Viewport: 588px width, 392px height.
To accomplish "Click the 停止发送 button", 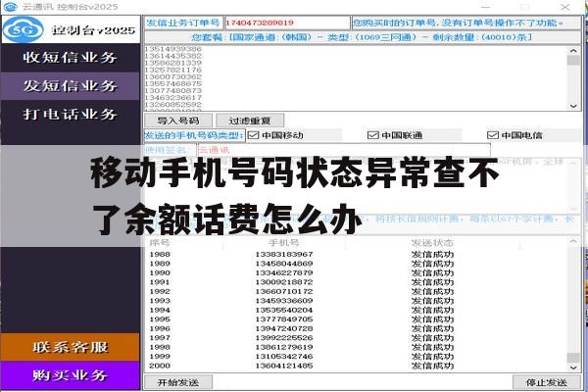I will (x=547, y=382).
